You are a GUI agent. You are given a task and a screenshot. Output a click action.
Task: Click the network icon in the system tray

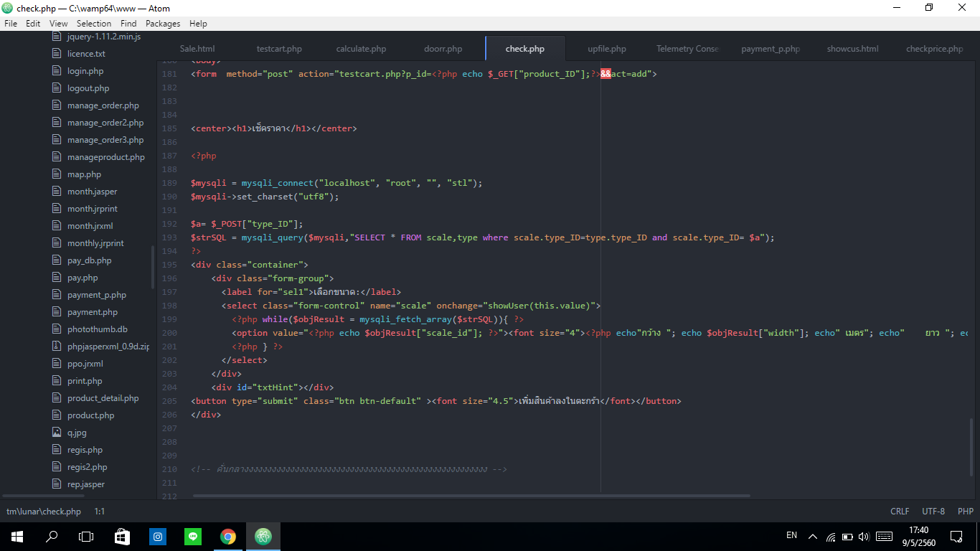831,537
